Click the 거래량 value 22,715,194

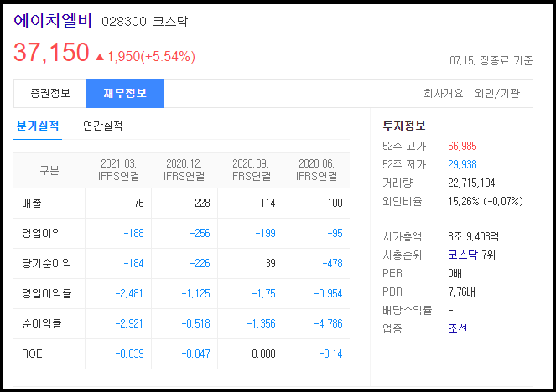point(471,183)
